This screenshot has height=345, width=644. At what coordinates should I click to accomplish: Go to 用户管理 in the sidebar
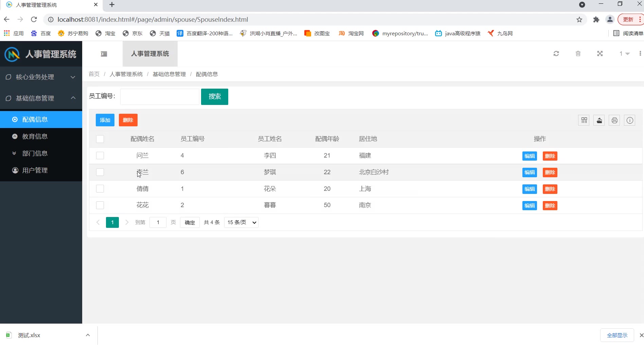click(35, 170)
